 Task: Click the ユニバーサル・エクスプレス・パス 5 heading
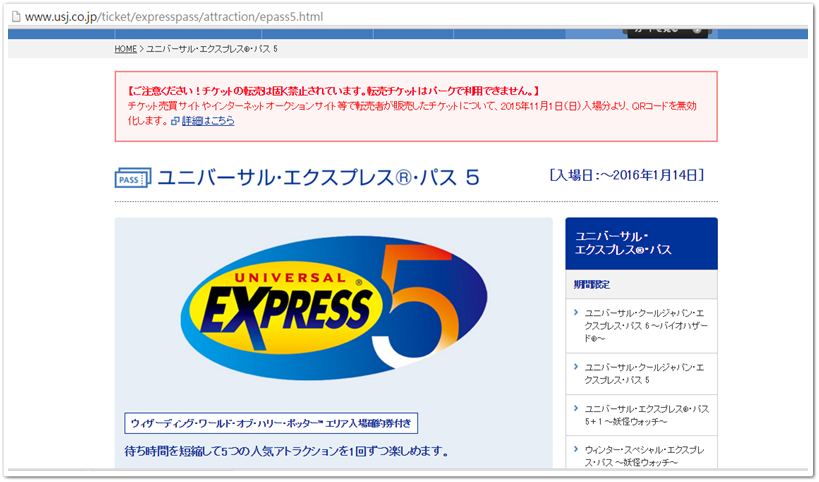[319, 178]
